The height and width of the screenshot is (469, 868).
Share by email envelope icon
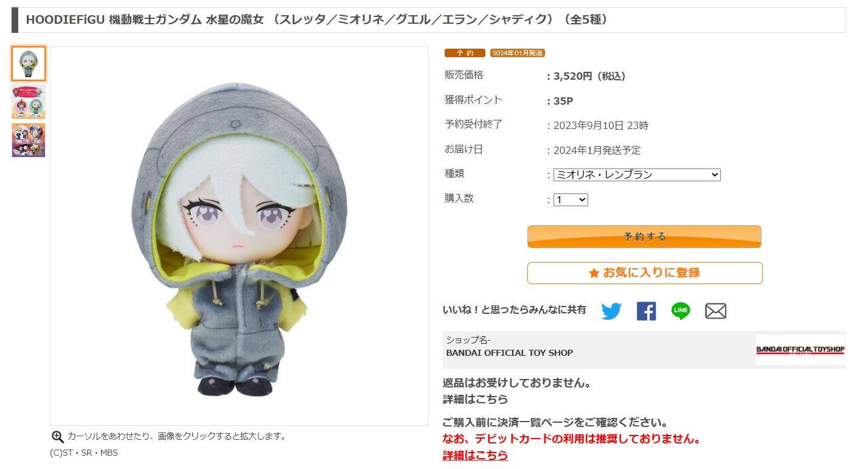pos(715,311)
